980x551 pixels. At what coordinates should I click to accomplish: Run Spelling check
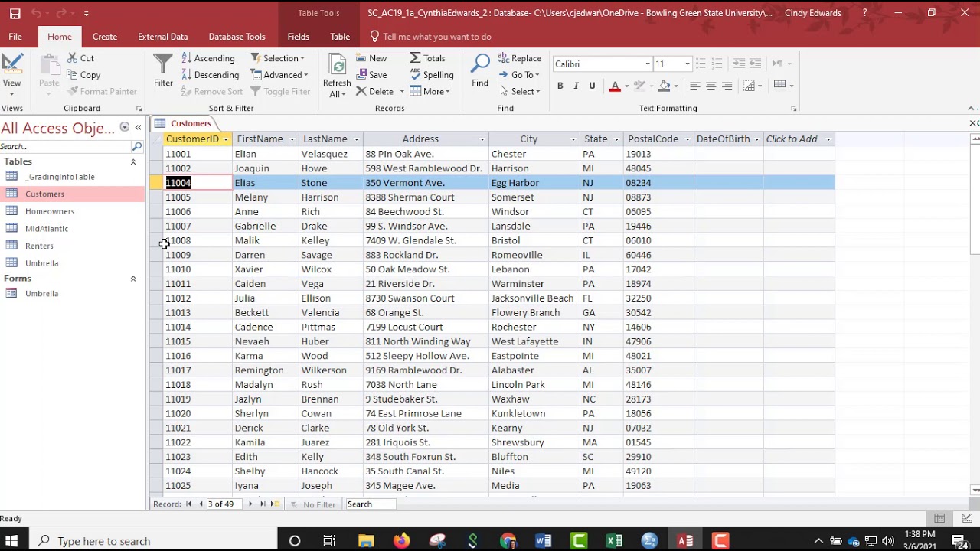click(x=432, y=75)
